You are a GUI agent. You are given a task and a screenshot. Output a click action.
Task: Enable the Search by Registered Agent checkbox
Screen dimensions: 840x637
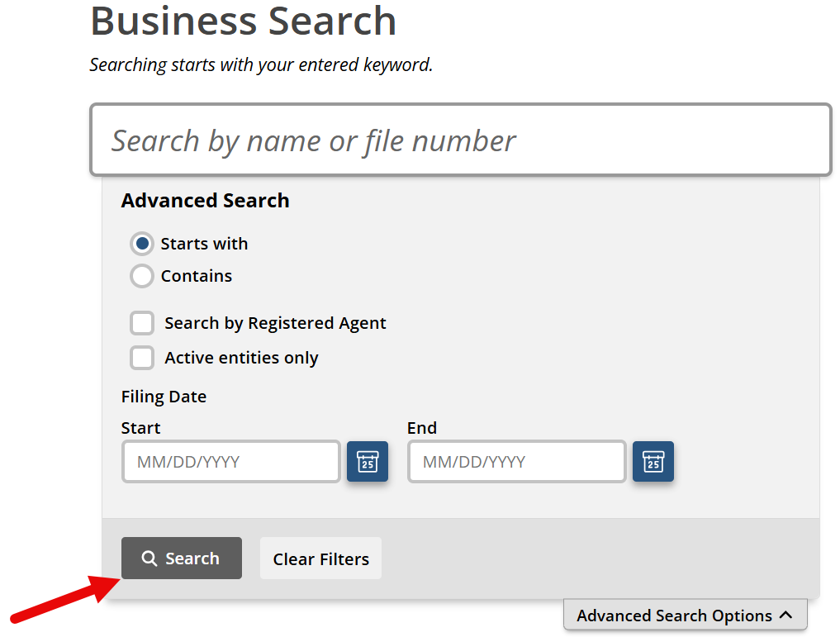click(x=142, y=323)
